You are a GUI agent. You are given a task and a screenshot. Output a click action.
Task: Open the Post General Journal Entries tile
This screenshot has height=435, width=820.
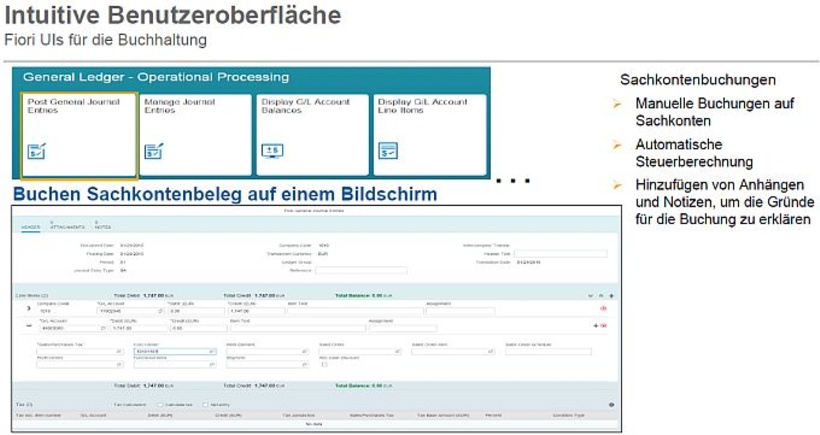[x=79, y=135]
